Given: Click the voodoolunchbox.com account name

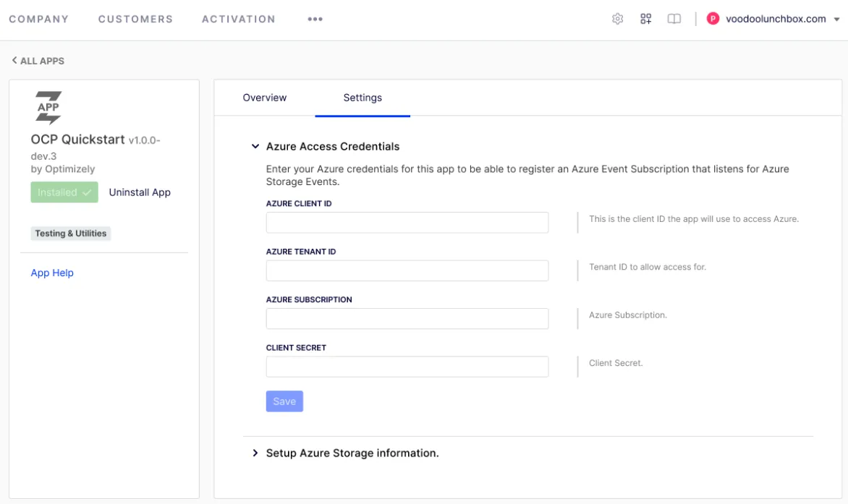Looking at the screenshot, I should 776,19.
